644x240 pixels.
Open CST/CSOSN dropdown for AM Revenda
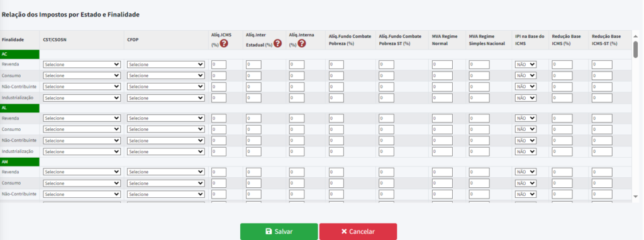coord(82,172)
